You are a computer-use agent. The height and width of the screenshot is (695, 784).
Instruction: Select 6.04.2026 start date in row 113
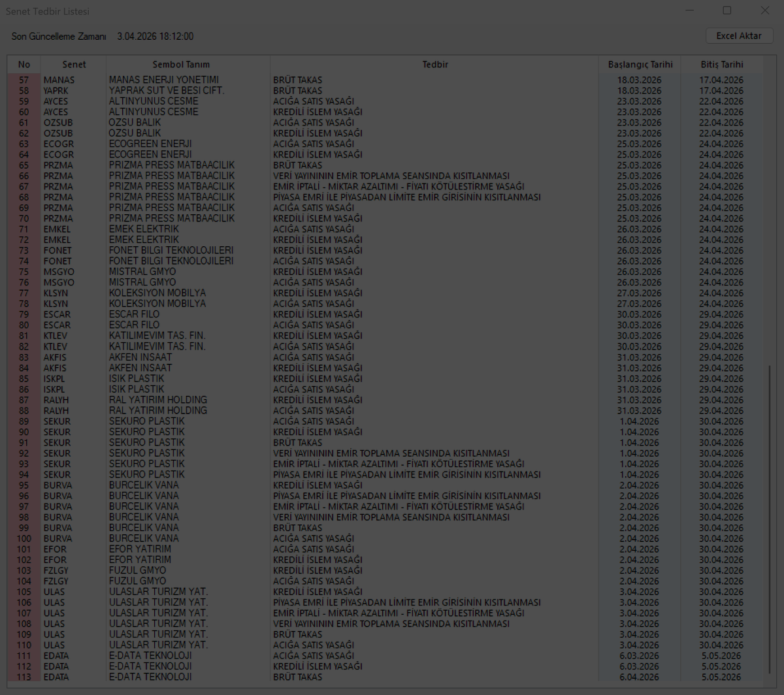click(x=640, y=677)
